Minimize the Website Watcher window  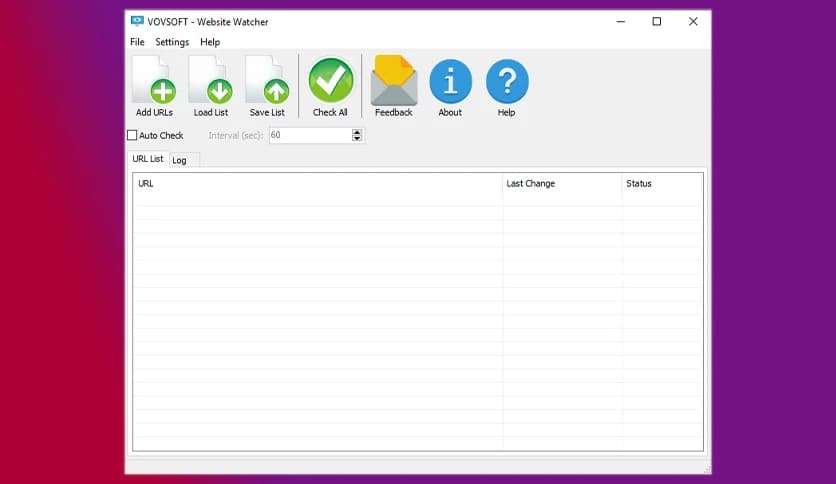click(621, 21)
